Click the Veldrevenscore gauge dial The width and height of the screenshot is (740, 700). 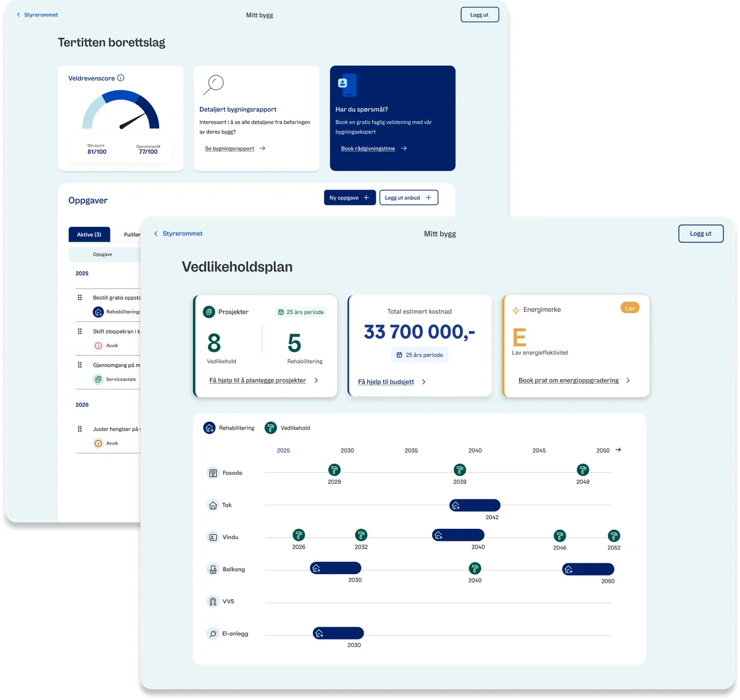[121, 110]
